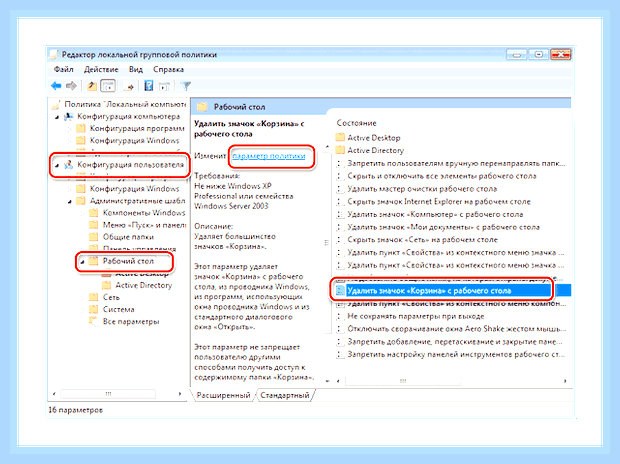620x464 pixels.
Task: Click the Back arrow toolbar icon
Action: click(x=56, y=85)
